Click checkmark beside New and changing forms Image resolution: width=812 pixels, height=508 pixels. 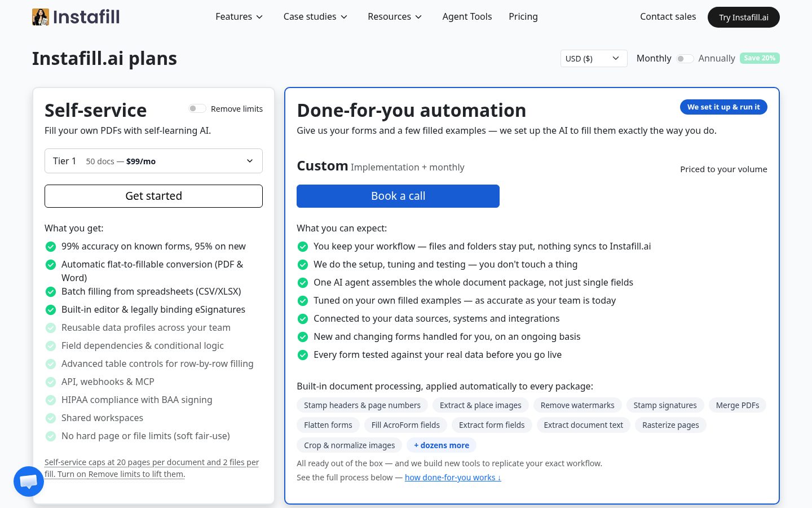point(303,337)
